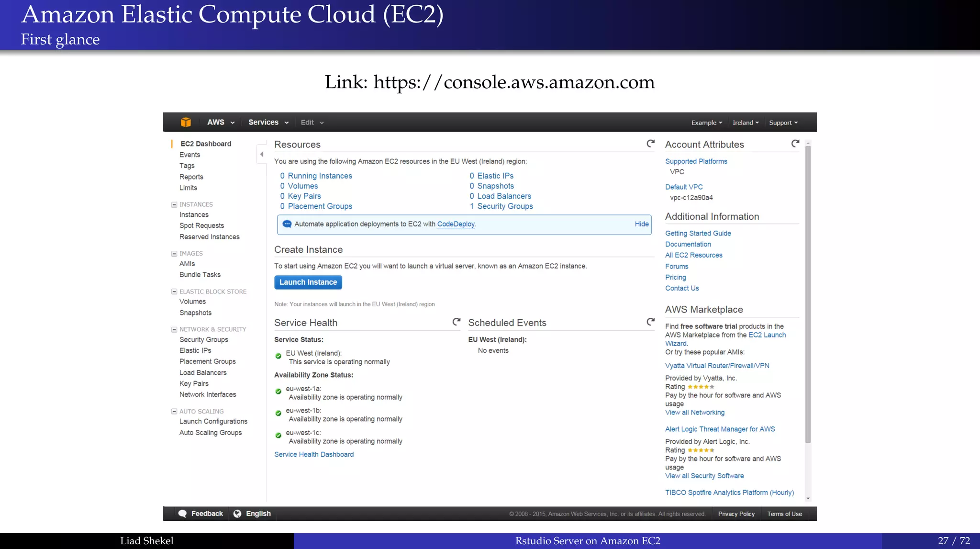Open Tags in the sidebar

[187, 166]
